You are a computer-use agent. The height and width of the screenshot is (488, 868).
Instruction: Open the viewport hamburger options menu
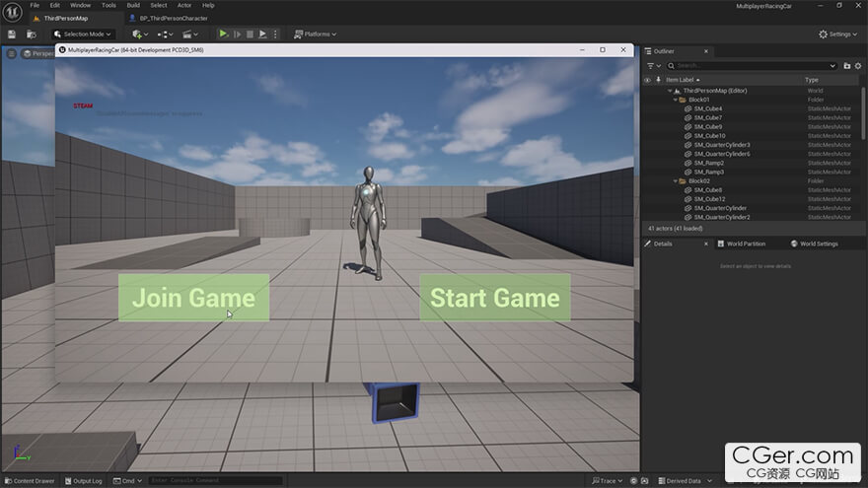(12, 53)
